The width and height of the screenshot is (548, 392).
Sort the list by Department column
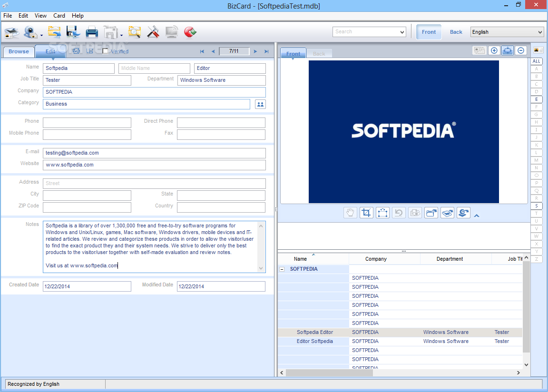(x=450, y=259)
